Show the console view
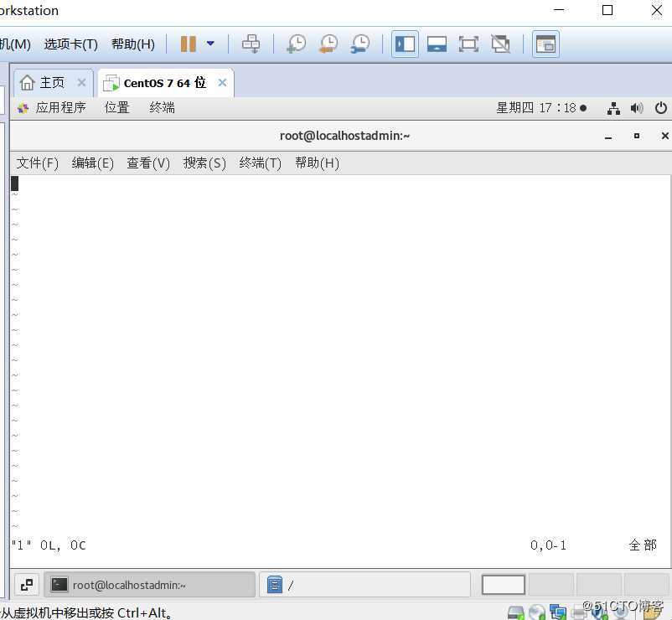The width and height of the screenshot is (672, 620). point(545,44)
